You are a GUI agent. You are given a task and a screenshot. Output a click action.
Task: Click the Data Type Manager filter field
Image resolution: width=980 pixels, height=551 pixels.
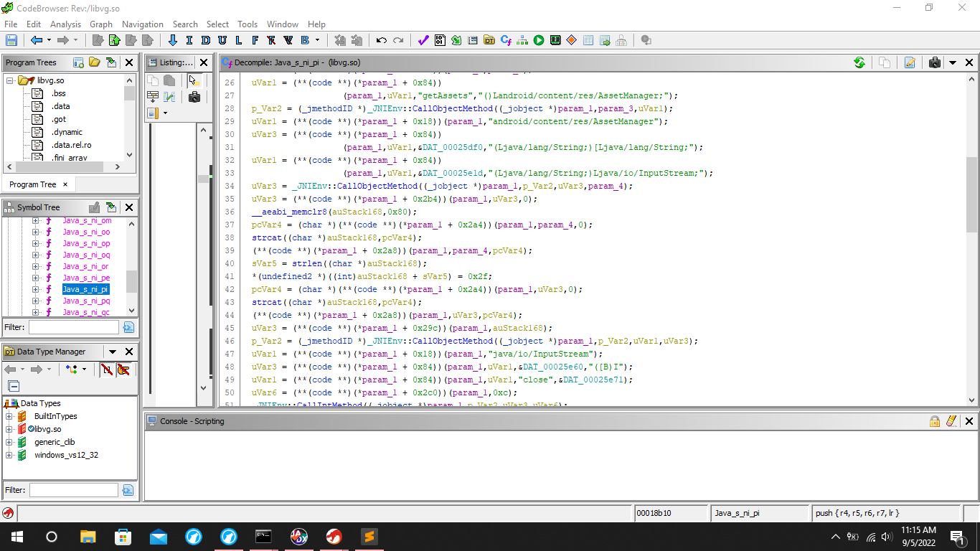(x=74, y=490)
